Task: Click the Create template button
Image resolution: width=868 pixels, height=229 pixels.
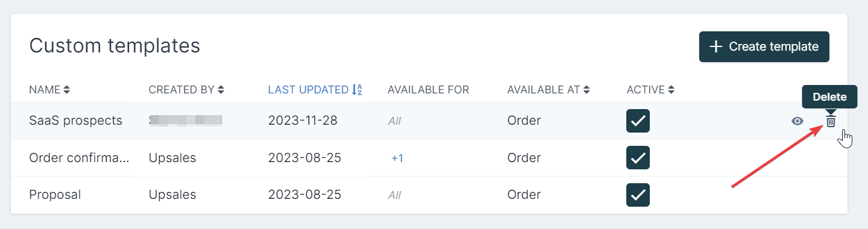Action: tap(764, 47)
